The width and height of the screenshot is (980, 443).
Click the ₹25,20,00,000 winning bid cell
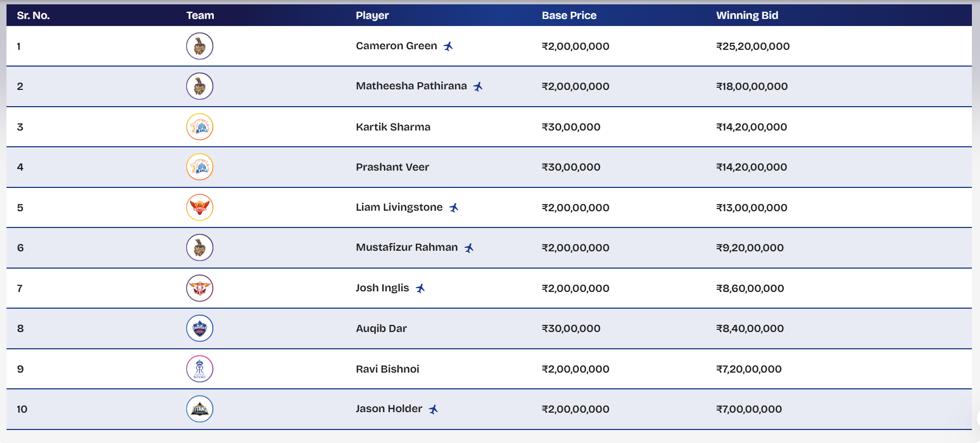753,47
